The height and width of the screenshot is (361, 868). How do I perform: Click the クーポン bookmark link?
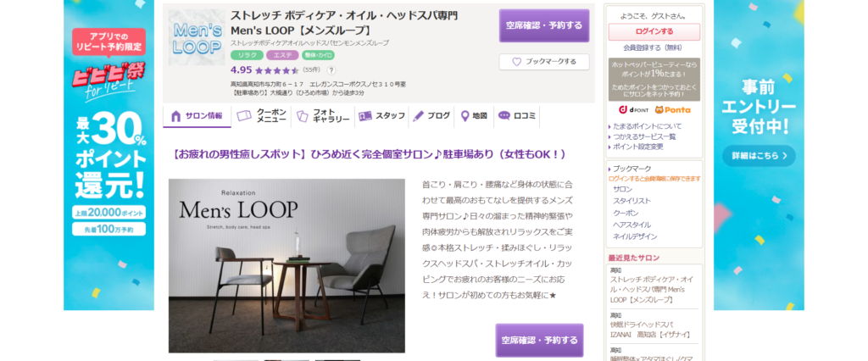[x=626, y=214]
